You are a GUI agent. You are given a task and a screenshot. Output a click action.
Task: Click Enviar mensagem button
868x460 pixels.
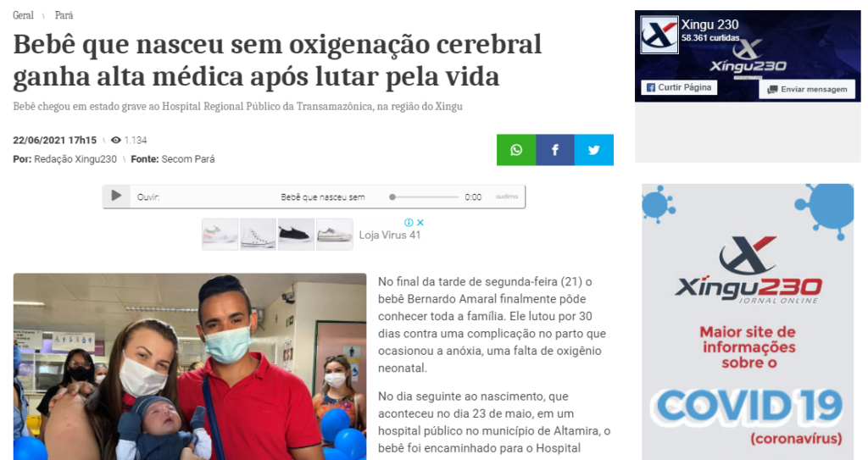click(807, 89)
